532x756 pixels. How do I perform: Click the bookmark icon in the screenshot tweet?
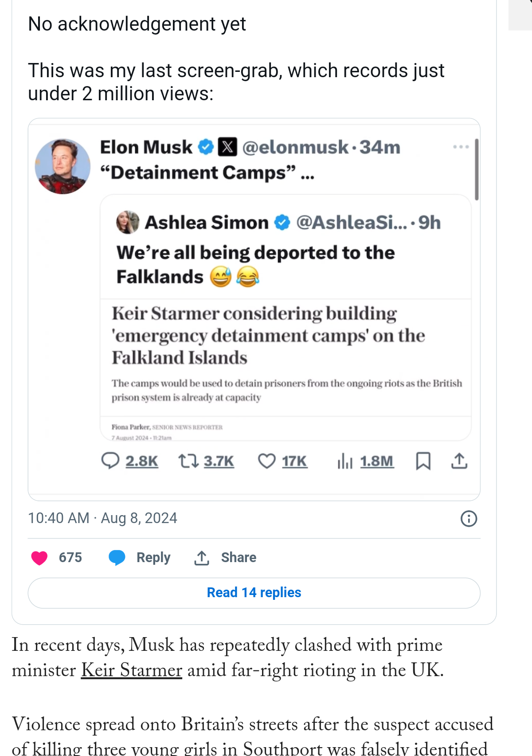tap(423, 461)
